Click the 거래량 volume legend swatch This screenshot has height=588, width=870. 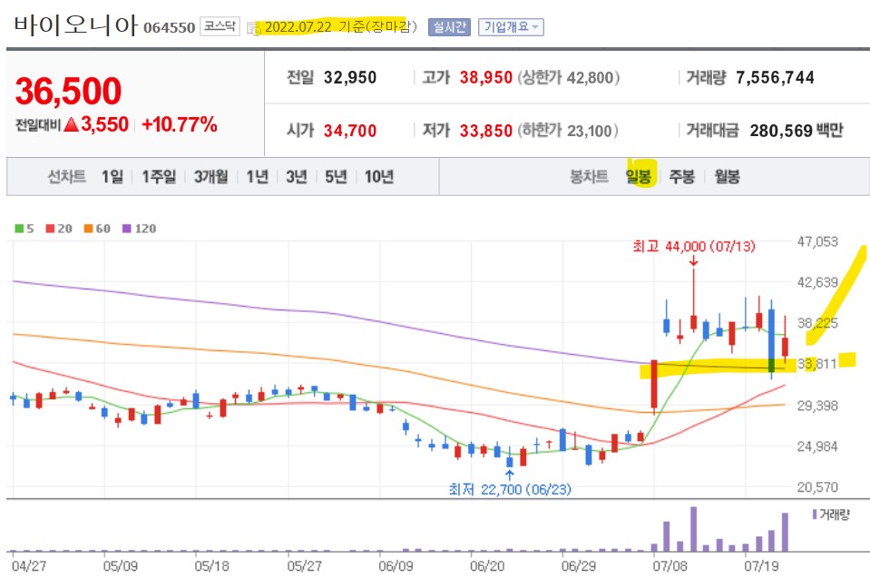[815, 514]
